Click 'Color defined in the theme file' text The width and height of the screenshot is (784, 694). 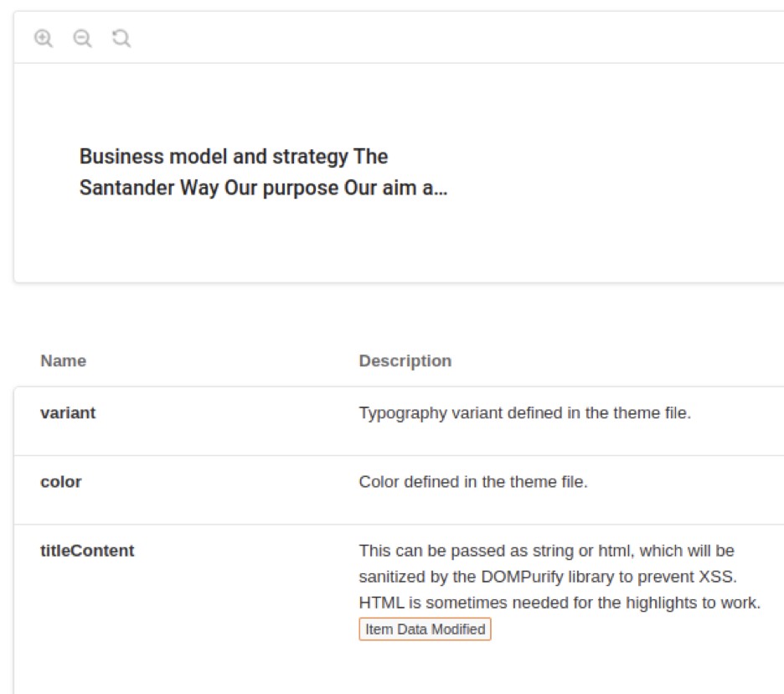point(473,482)
